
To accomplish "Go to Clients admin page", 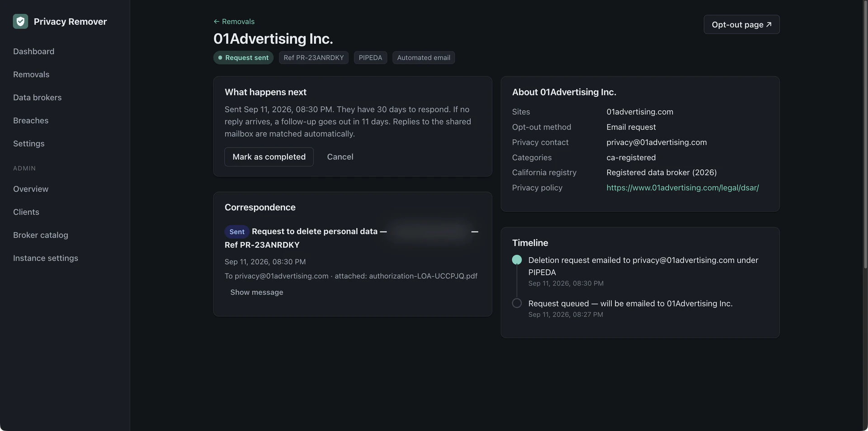I will pyautogui.click(x=26, y=212).
